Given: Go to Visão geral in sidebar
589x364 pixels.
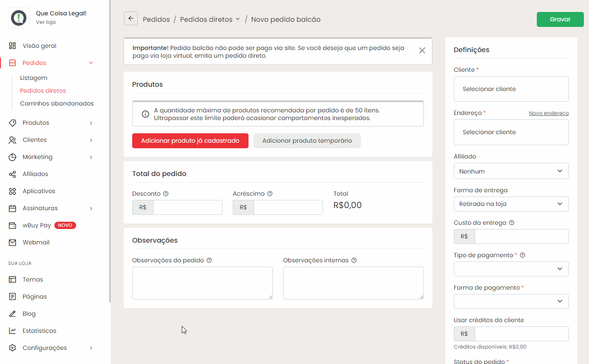Looking at the screenshot, I should [39, 46].
